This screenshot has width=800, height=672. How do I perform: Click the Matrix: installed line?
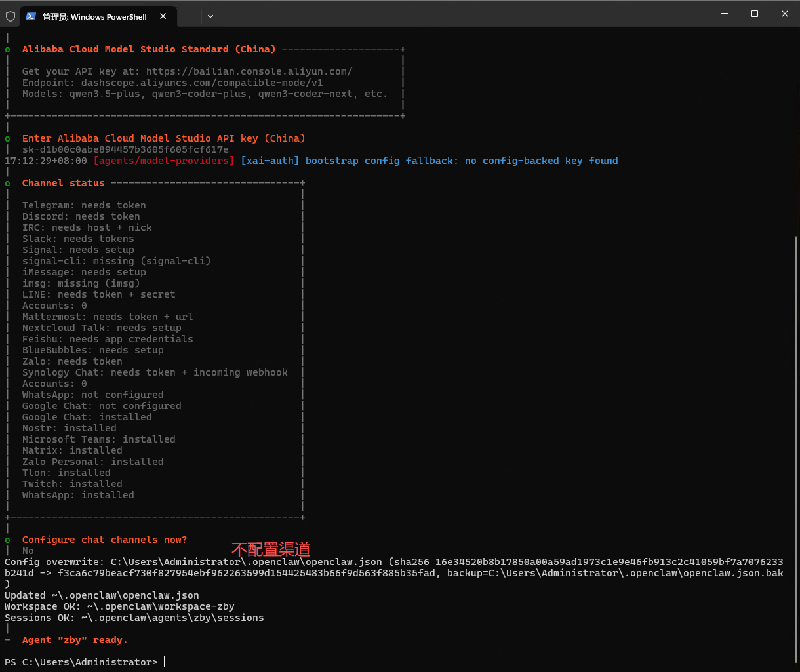[x=72, y=450]
